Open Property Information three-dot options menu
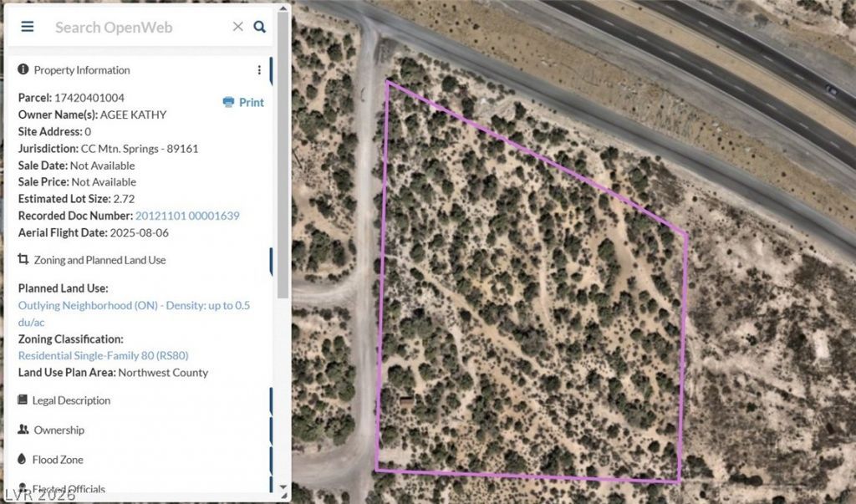Viewport: 856px width, 504px height. point(259,70)
